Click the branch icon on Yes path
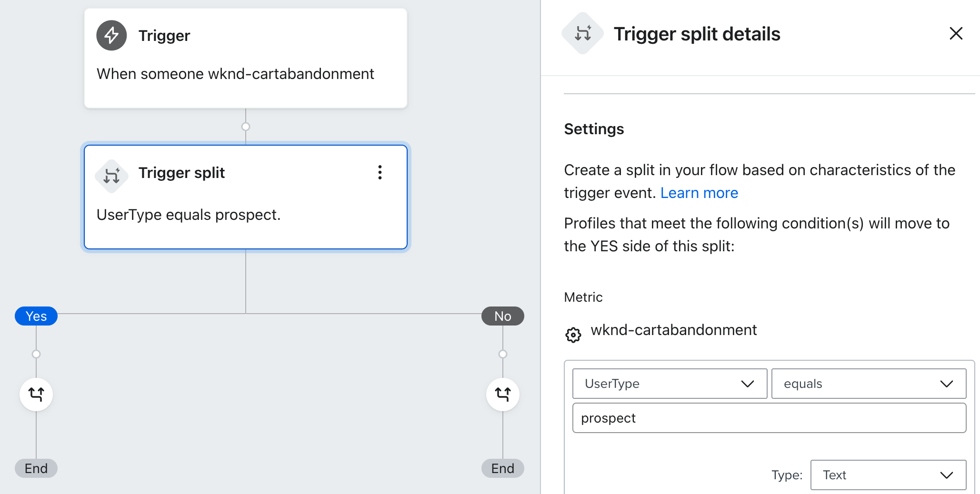The width and height of the screenshot is (980, 494). pyautogui.click(x=36, y=394)
